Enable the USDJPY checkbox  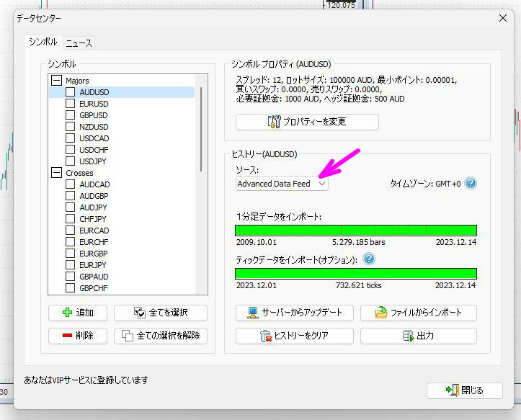pyautogui.click(x=70, y=161)
